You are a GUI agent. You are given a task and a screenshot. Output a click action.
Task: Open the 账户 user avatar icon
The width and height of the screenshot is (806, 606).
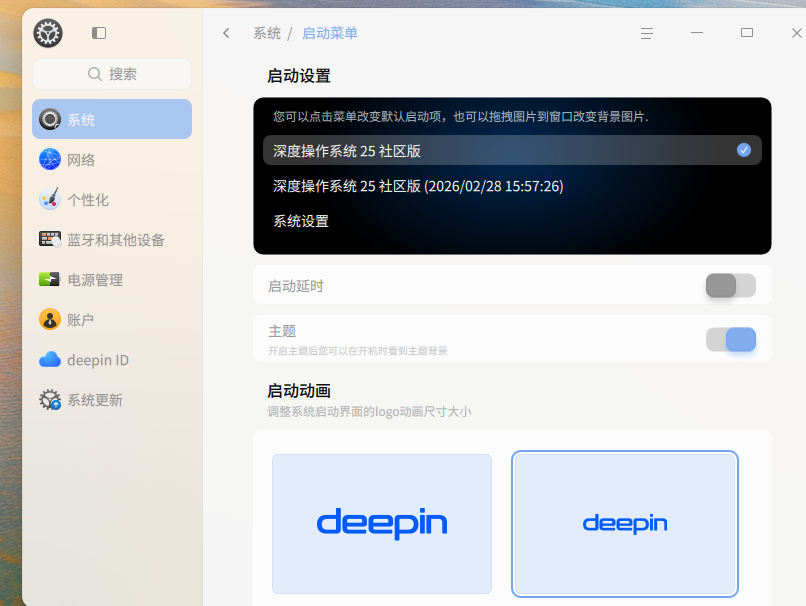(50, 319)
